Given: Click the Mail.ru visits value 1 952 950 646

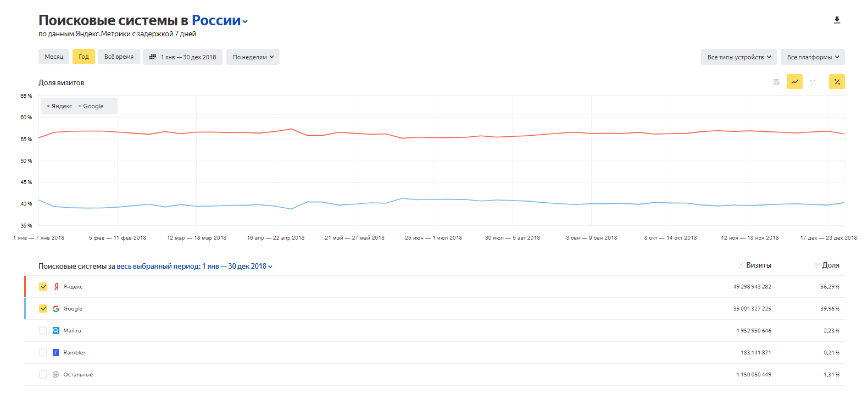Looking at the screenshot, I should click(754, 331).
